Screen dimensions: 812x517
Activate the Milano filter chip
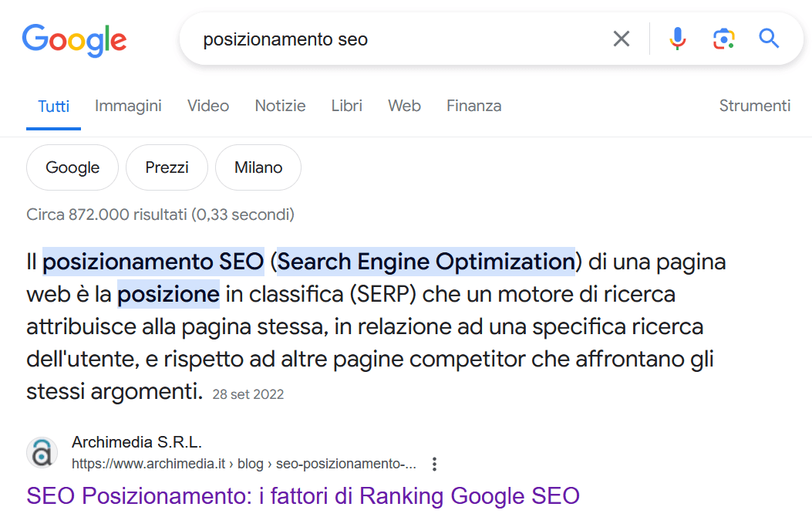pyautogui.click(x=258, y=167)
